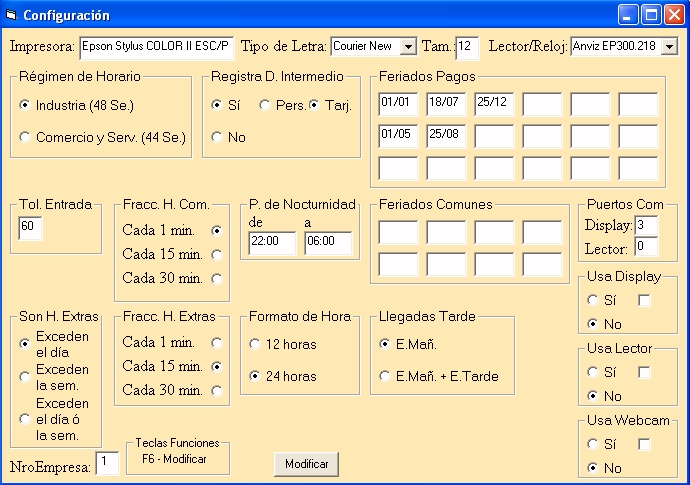Screen dimensions: 690x485
Task: Expand the Lector/Reloj dropdown list
Action: pyautogui.click(x=668, y=47)
